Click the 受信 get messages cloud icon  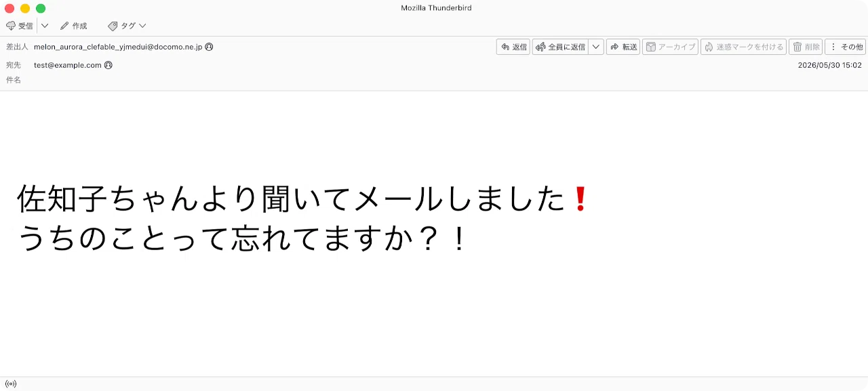click(11, 26)
